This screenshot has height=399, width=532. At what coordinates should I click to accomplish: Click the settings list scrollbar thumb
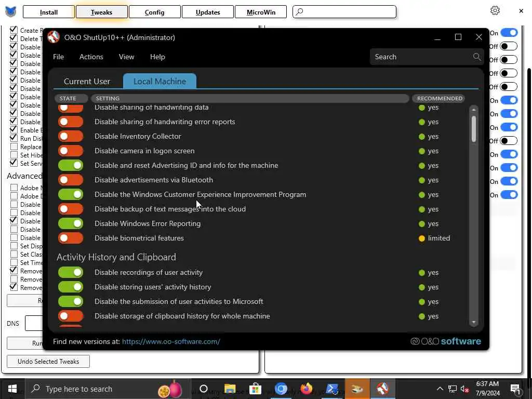coord(474,129)
